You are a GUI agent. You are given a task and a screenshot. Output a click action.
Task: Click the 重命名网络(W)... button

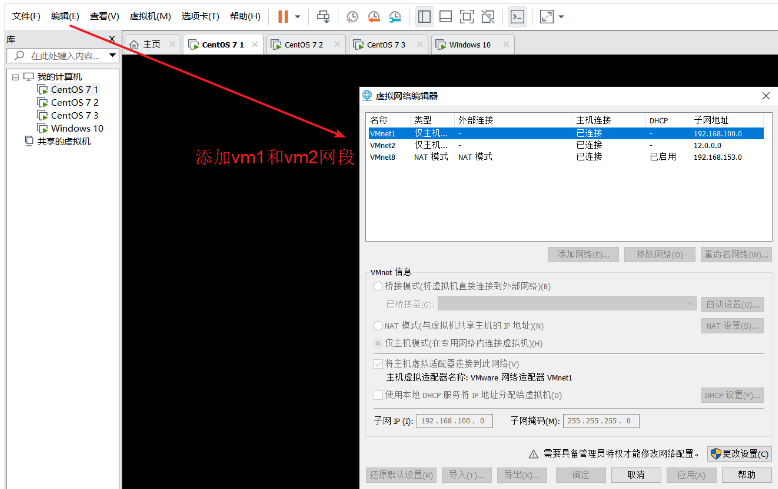[736, 254]
